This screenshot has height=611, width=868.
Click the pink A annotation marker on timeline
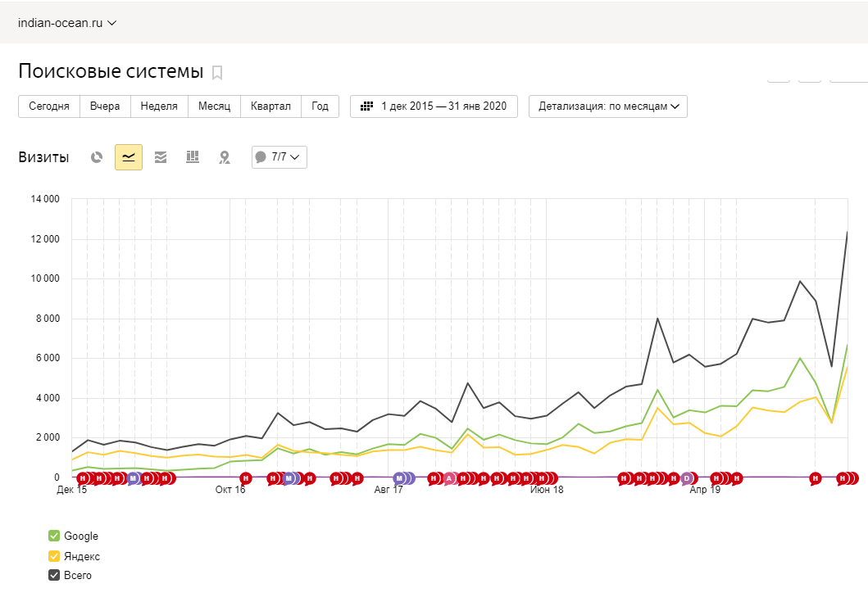pyautogui.click(x=449, y=478)
